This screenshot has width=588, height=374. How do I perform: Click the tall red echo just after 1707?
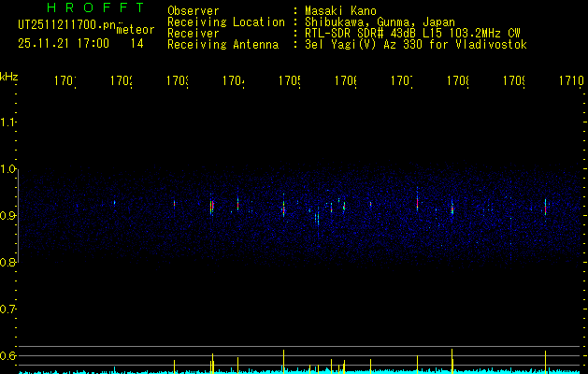(x=417, y=199)
